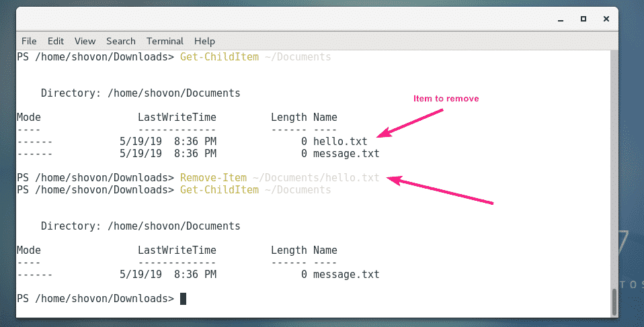Open the Help menu
Screen dimensions: 644x327
[x=204, y=41]
